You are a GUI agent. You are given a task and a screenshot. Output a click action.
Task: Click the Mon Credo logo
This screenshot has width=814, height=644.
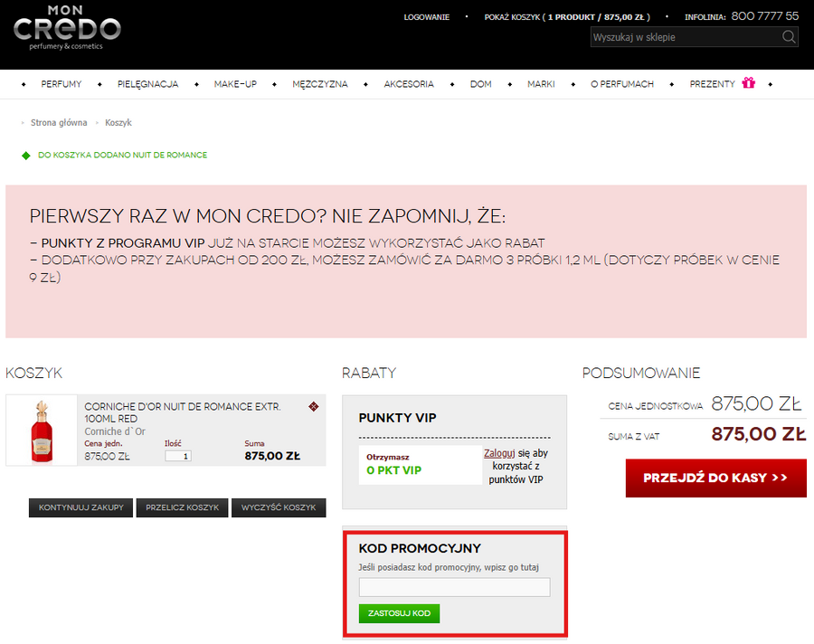[x=67, y=28]
